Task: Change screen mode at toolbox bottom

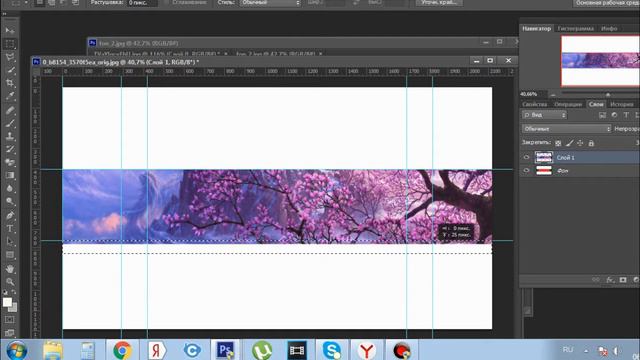Action: pos(10,333)
